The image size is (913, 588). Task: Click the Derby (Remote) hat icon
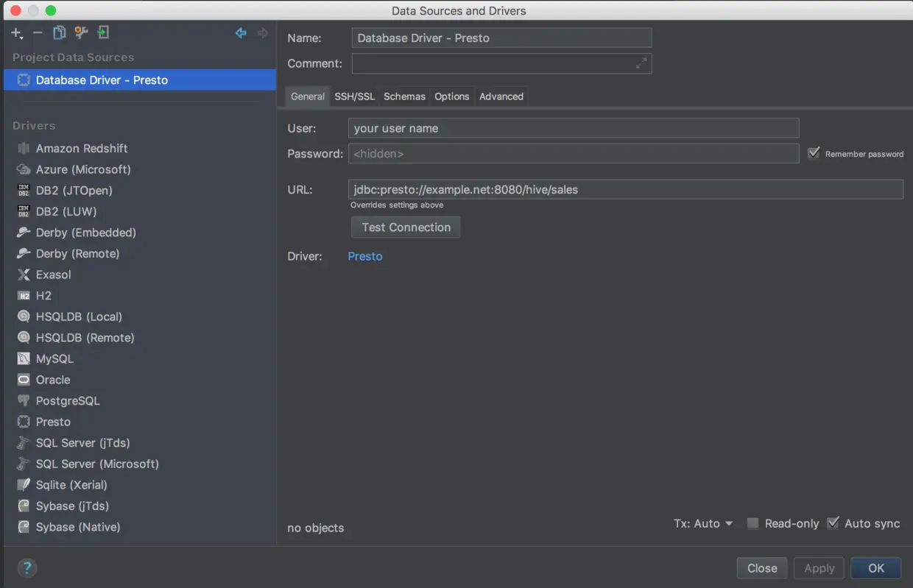click(x=24, y=254)
